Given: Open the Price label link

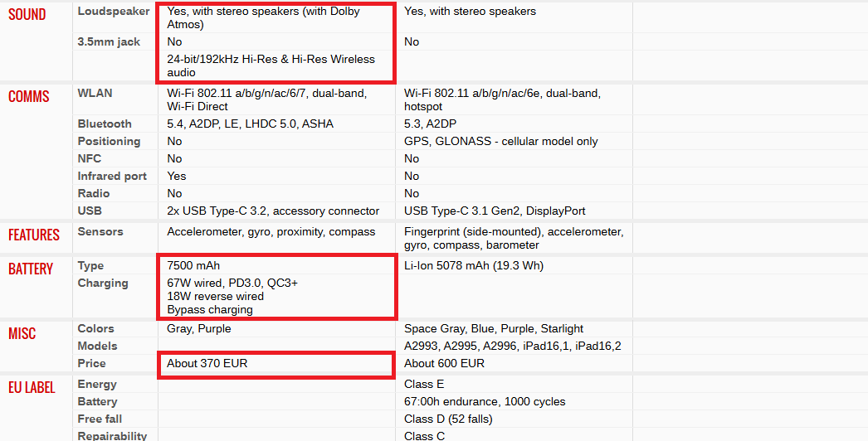Looking at the screenshot, I should [x=91, y=364].
